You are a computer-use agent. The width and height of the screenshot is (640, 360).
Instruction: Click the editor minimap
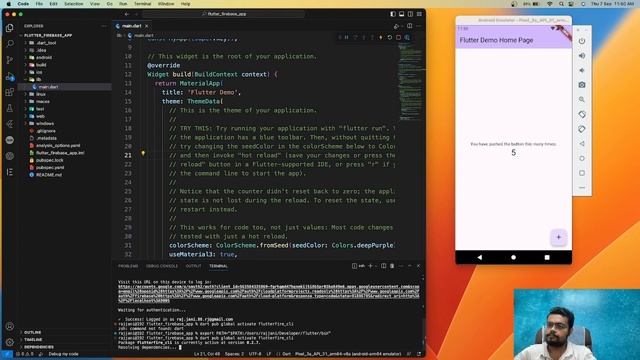pyautogui.click(x=410, y=82)
